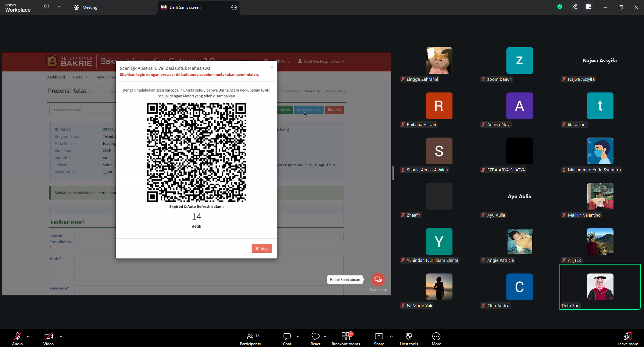Click the green Simpan button
Image resolution: width=644 pixels, height=347 pixels.
285,110
